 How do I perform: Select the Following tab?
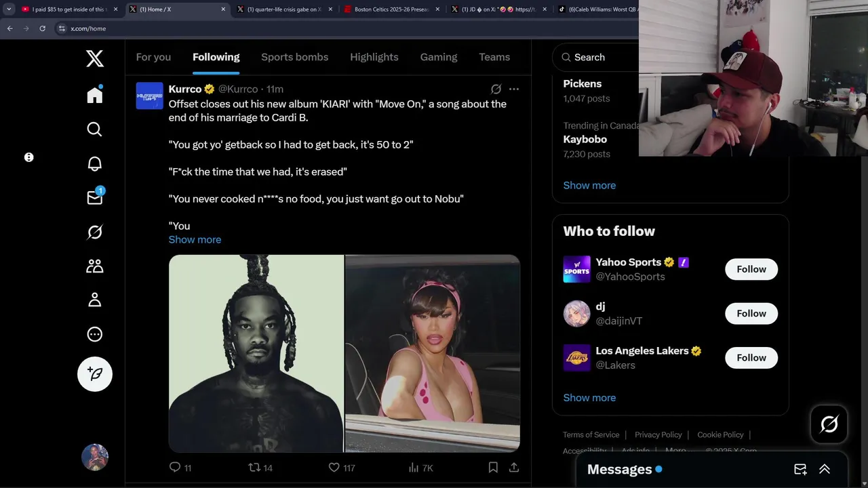point(216,57)
